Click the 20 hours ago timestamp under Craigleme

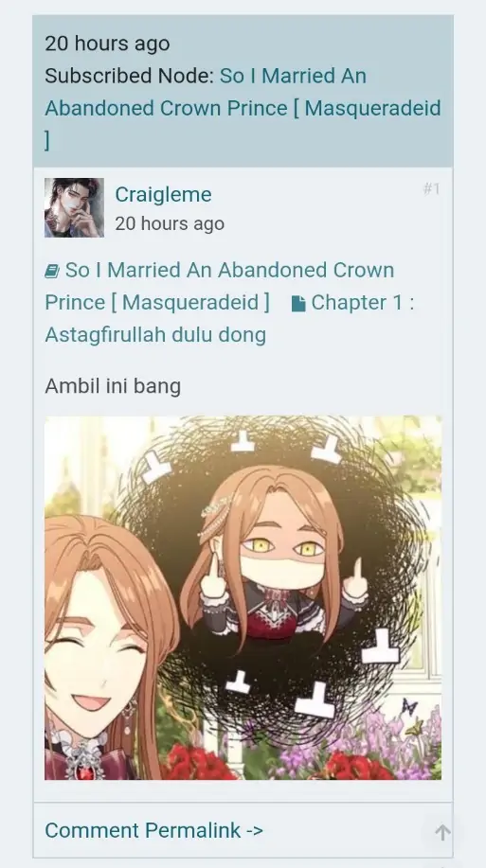click(x=170, y=223)
